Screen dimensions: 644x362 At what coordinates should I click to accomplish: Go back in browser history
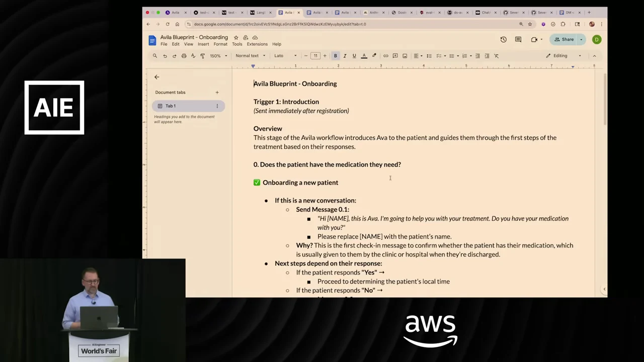148,24
